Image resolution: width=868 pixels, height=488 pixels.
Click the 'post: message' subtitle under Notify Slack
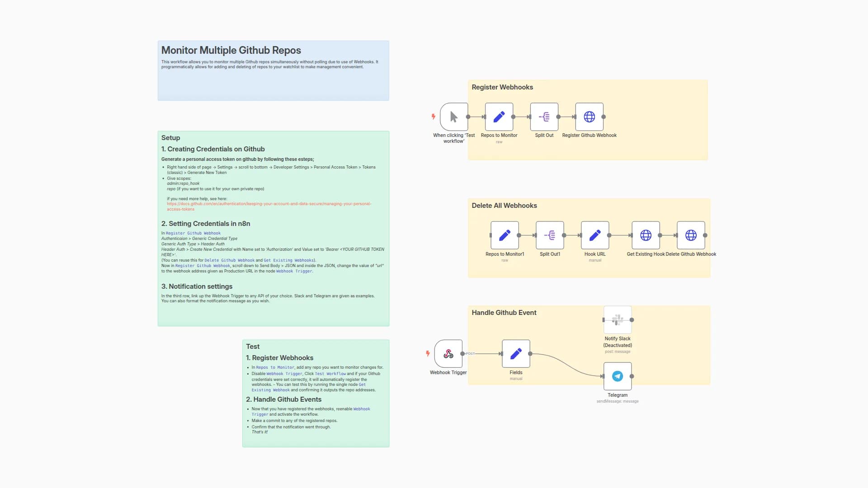click(618, 352)
